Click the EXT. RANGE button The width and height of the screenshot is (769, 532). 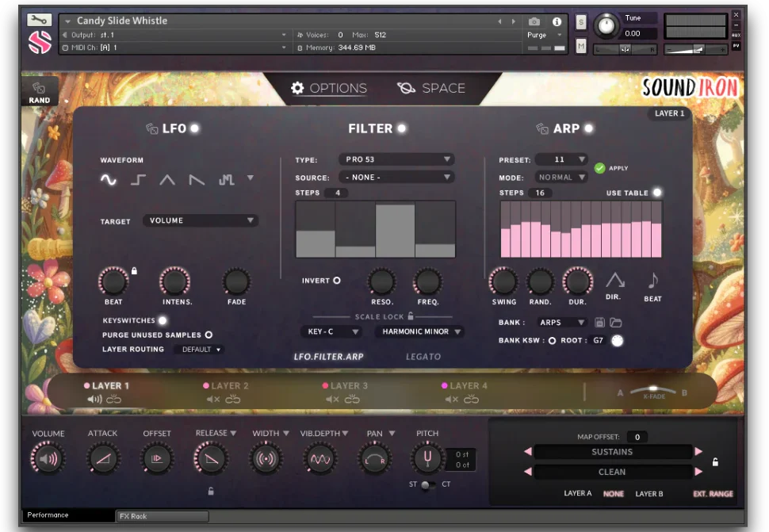coord(713,494)
